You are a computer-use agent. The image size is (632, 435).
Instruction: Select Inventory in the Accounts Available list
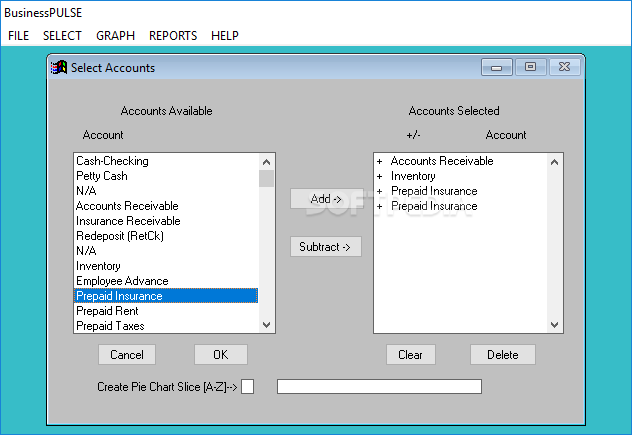click(x=166, y=266)
